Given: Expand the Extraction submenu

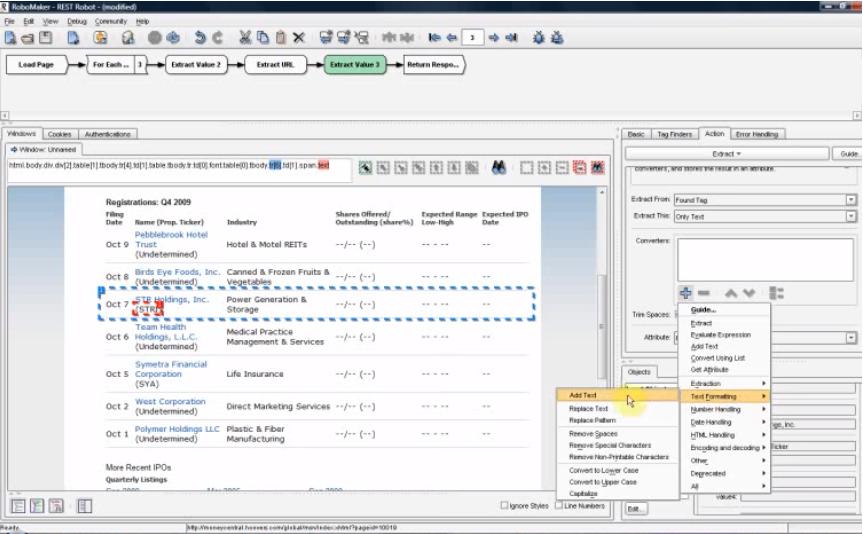Looking at the screenshot, I should click(725, 383).
